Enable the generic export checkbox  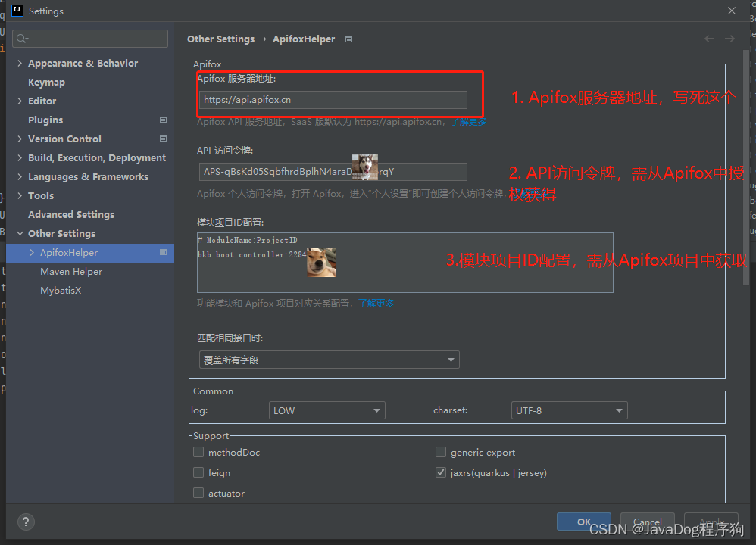[441, 452]
